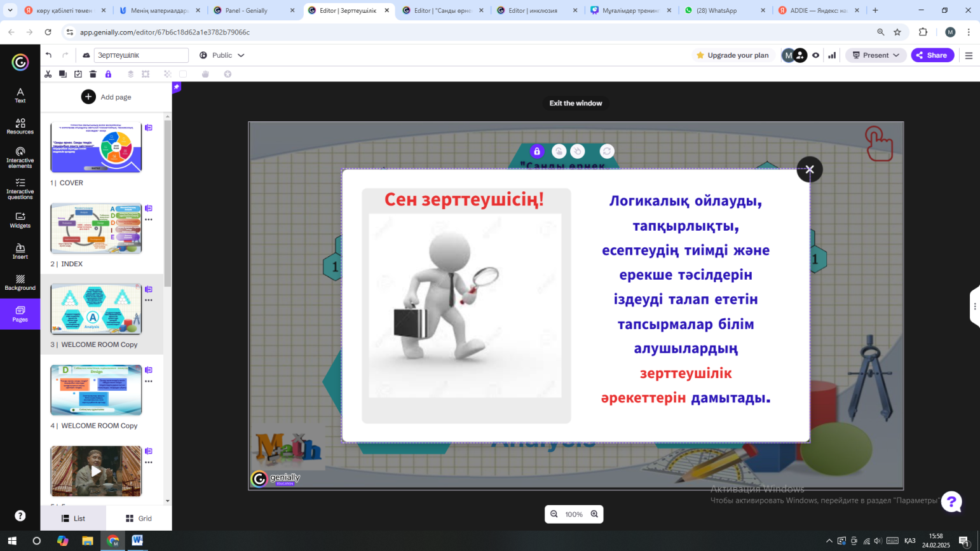Click the replace arrows icon above popup

607,151
